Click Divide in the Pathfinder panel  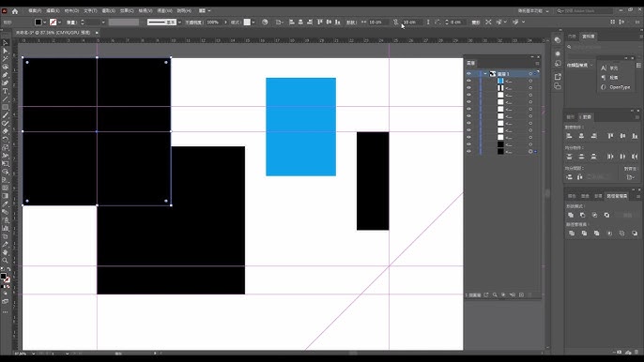click(572, 234)
